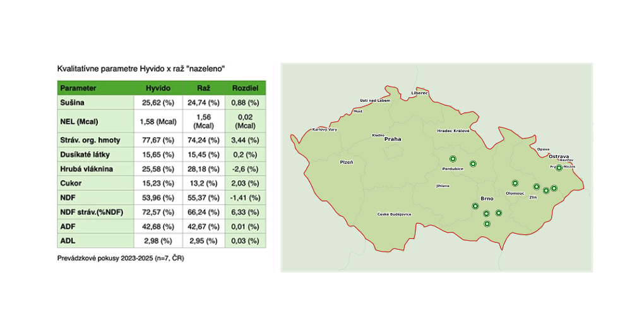Select the value '25,62 (%)' in Sušina row
Screen dimensions: 644x335
(x=158, y=102)
